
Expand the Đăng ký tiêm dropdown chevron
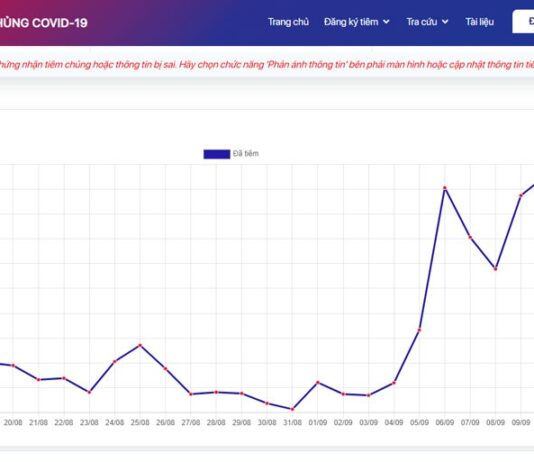click(x=386, y=22)
